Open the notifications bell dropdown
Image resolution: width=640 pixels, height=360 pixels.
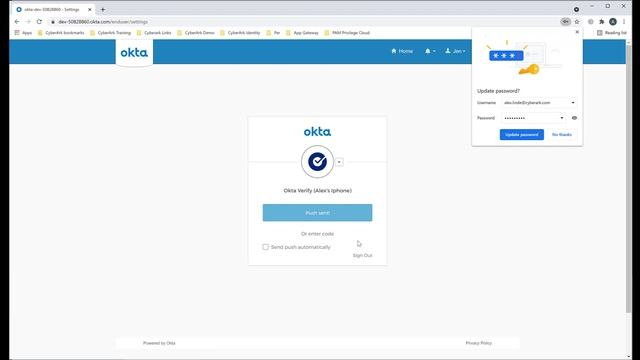tap(430, 51)
